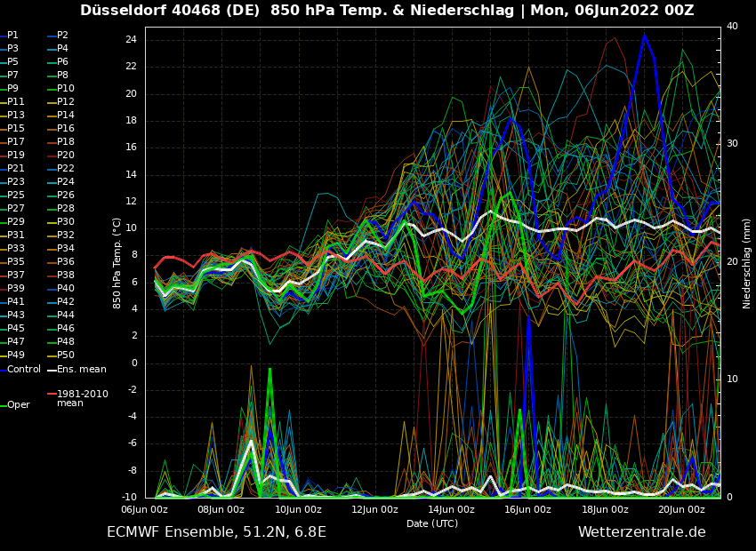Screen dimensions: 756x551
Task: Click the 06Jun 00z date tick
Action: coord(144,509)
